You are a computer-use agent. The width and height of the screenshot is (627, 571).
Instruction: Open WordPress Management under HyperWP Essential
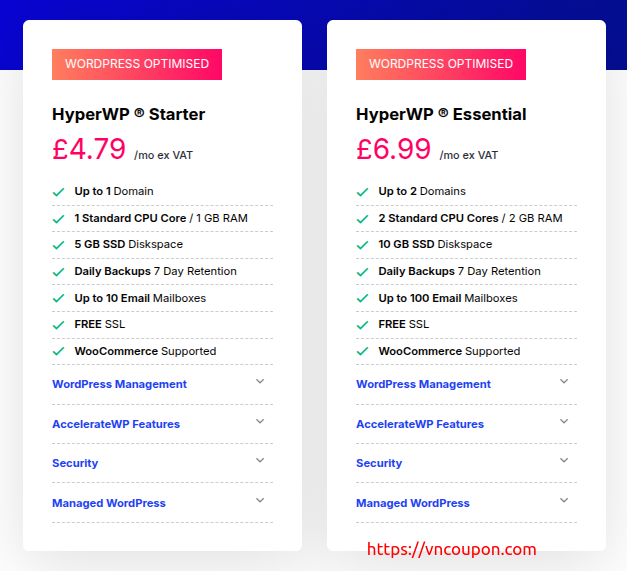[423, 384]
